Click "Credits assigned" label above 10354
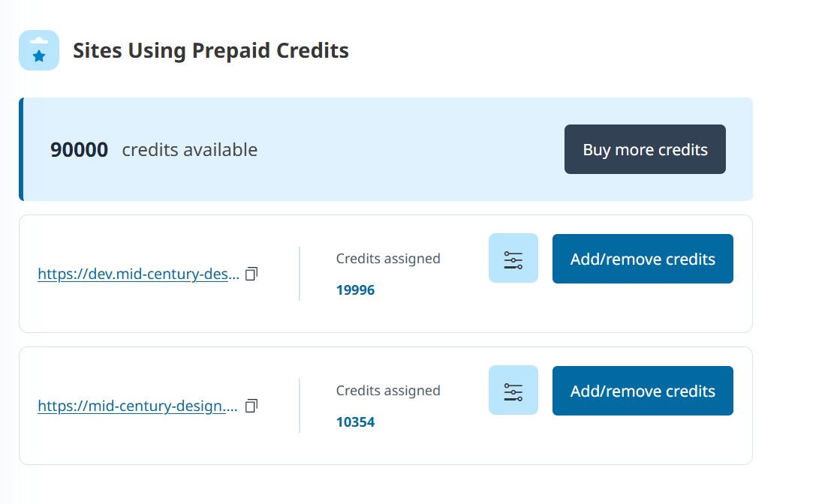Image resolution: width=840 pixels, height=504 pixels. click(x=388, y=391)
